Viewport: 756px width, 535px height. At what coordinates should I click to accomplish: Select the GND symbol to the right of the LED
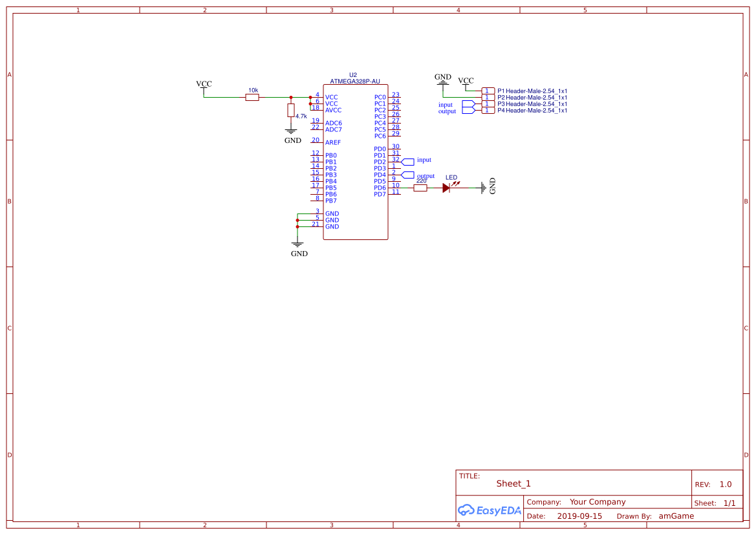tap(484, 188)
